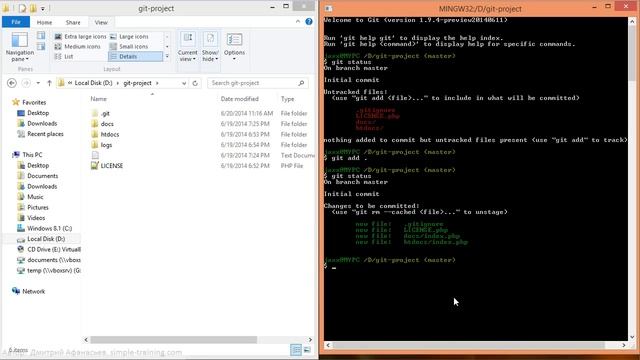Open Explorer help
The image size is (640, 360).
(309, 22)
